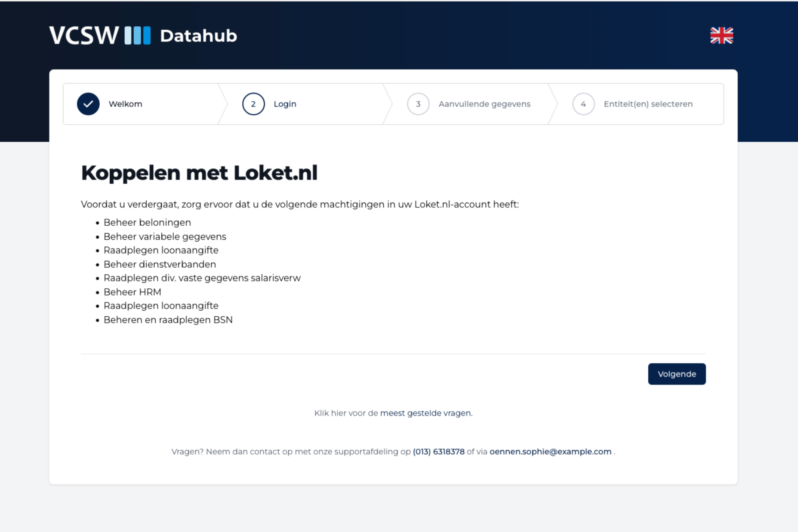This screenshot has width=798, height=532.
Task: Click the Beheer dienstverbanden list item
Action: [x=160, y=264]
